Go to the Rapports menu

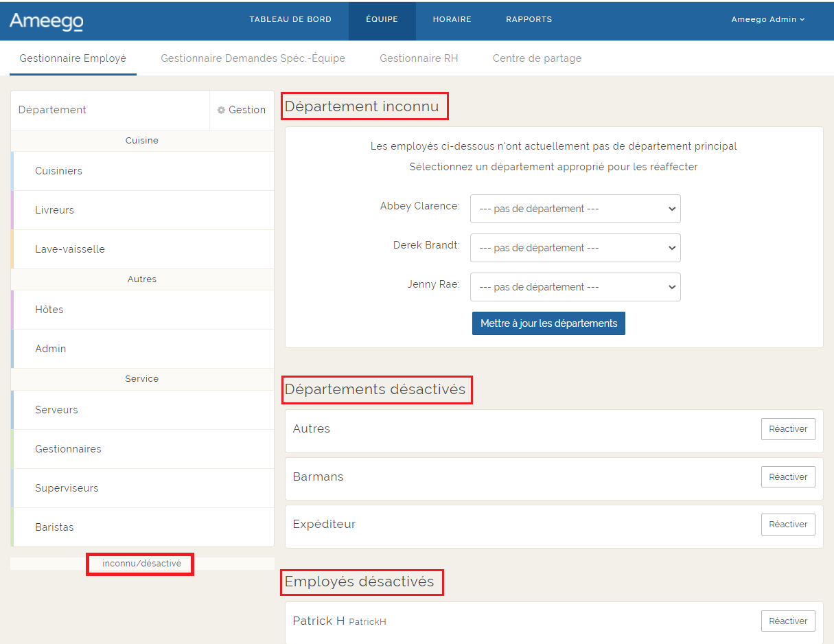[529, 19]
